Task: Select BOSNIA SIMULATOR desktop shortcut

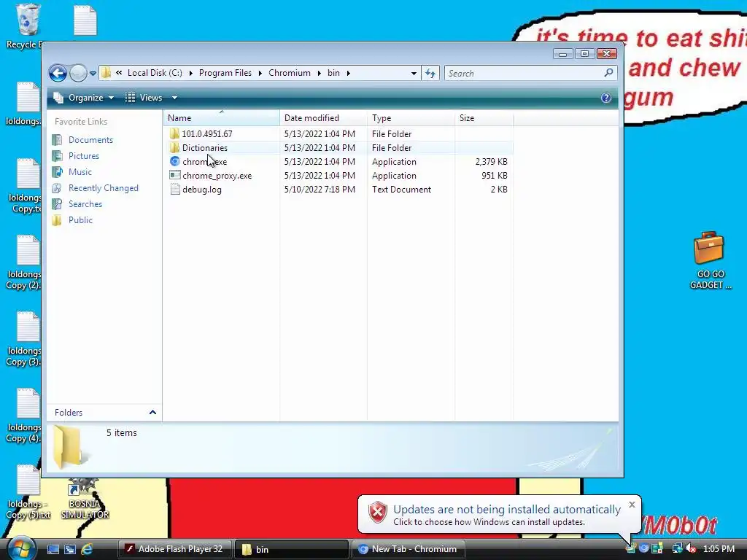Action: point(85,499)
